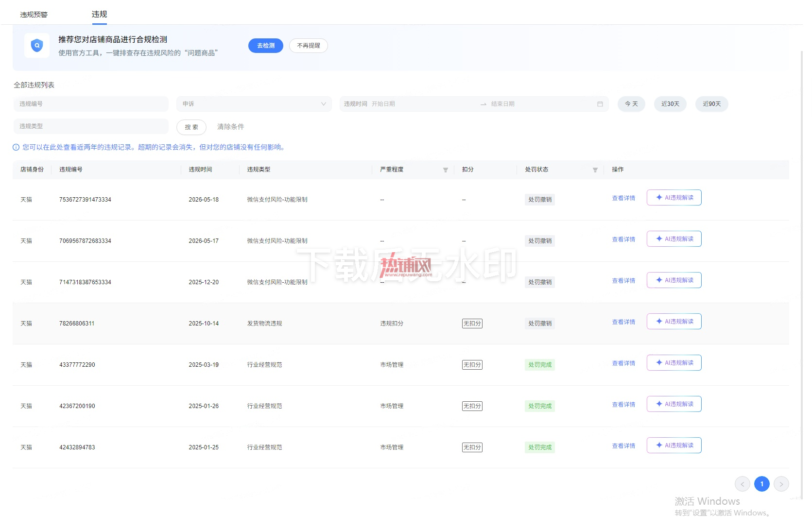Click page number 1 in pagination
The image size is (812, 530).
point(762,484)
